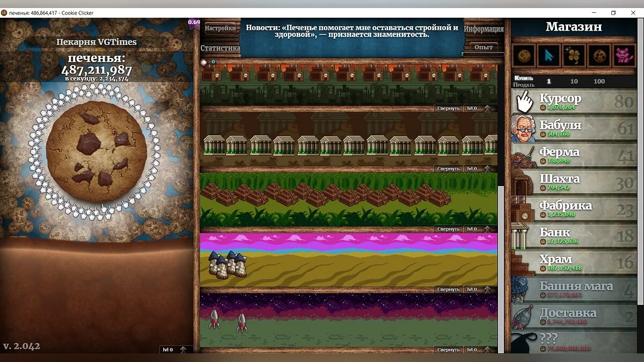Collapse the shipment rockets row with Свернуть
The height and width of the screenshot is (362, 644).
pyautogui.click(x=449, y=350)
